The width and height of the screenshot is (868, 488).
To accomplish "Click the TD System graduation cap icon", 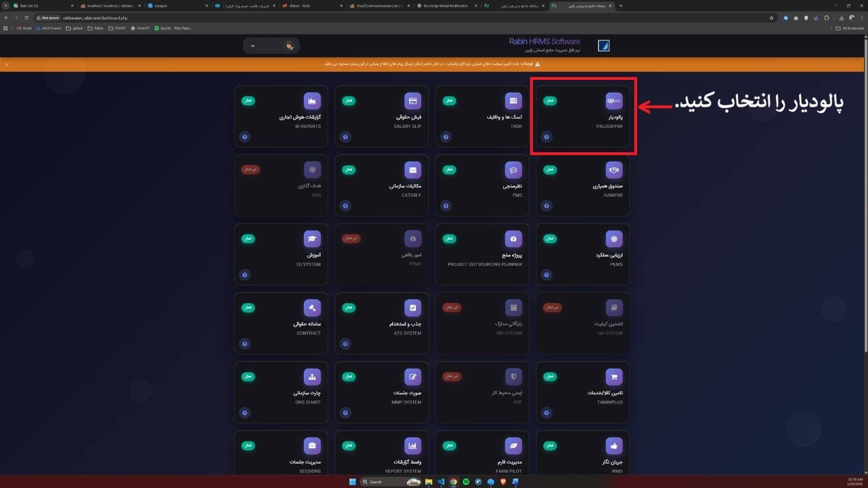I will (x=312, y=239).
